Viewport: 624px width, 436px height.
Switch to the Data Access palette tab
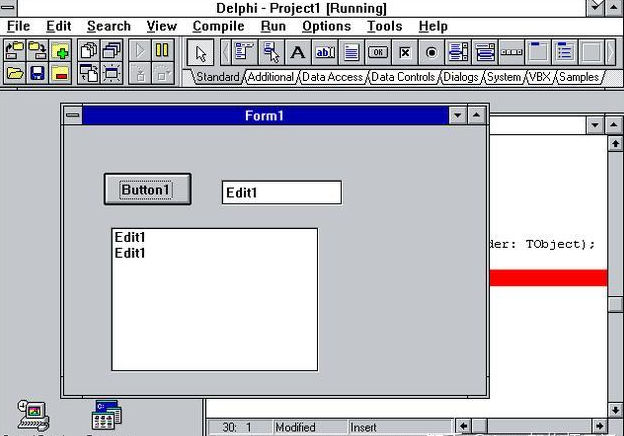[x=332, y=77]
